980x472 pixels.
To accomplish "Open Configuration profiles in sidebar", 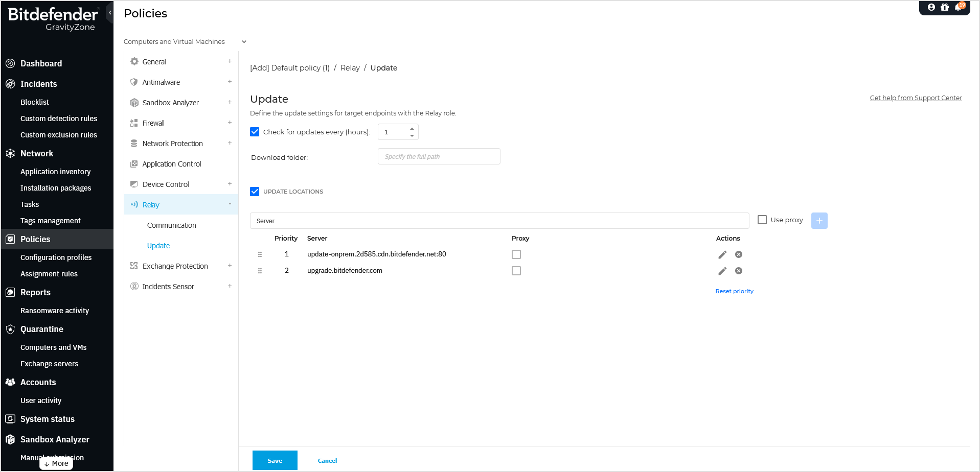I will pyautogui.click(x=56, y=257).
